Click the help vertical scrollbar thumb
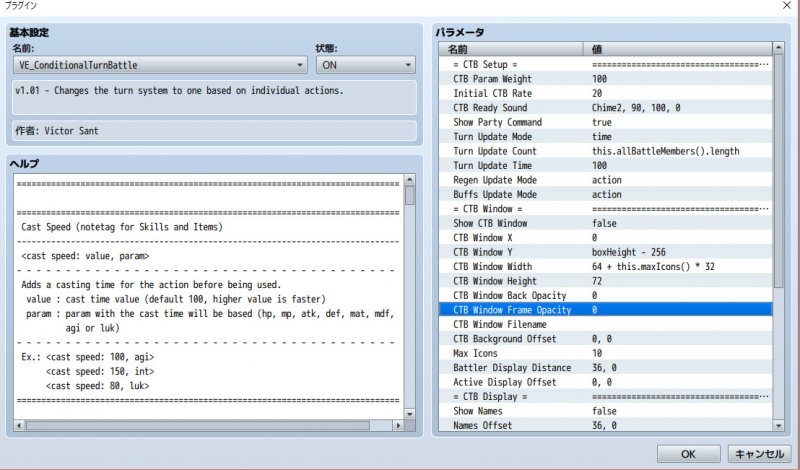Screen dimensions: 800x470 [410, 195]
